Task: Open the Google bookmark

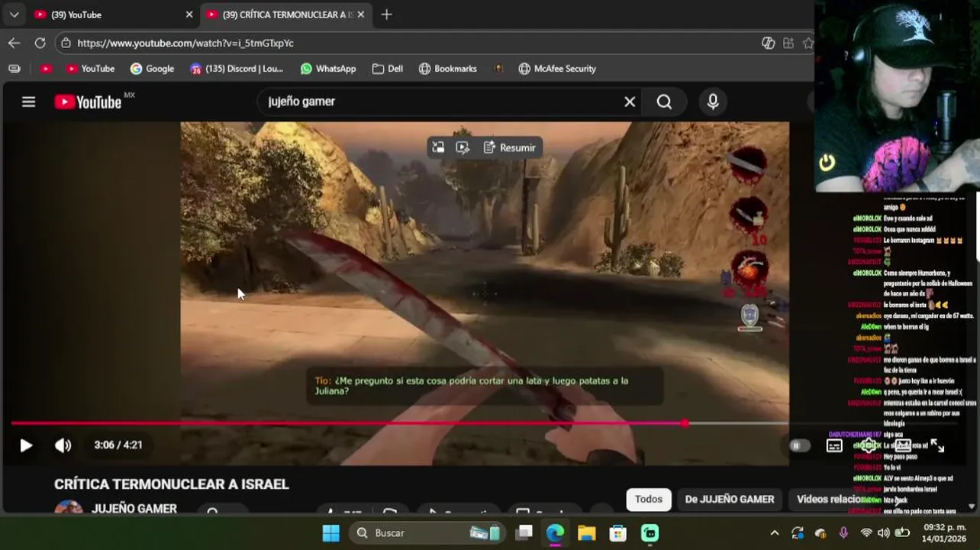Action: coord(152,69)
